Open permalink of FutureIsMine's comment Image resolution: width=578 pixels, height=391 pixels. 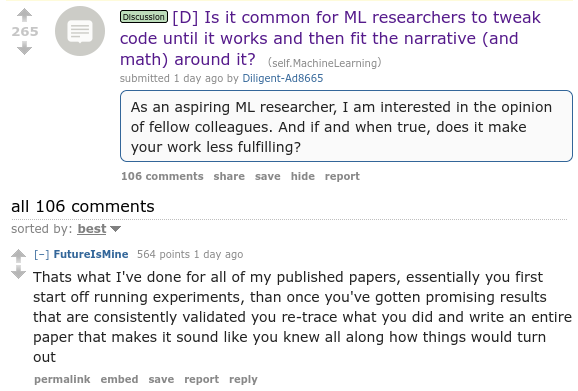pyautogui.click(x=62, y=379)
